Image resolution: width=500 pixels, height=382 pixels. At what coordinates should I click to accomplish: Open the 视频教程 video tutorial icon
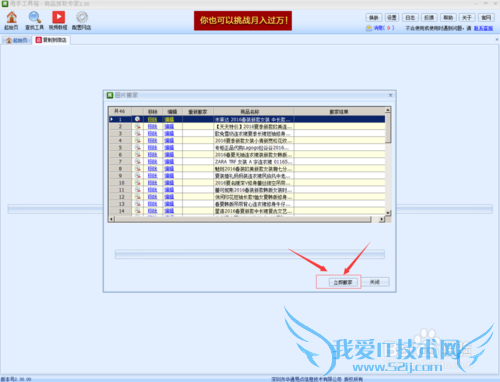coord(58,21)
